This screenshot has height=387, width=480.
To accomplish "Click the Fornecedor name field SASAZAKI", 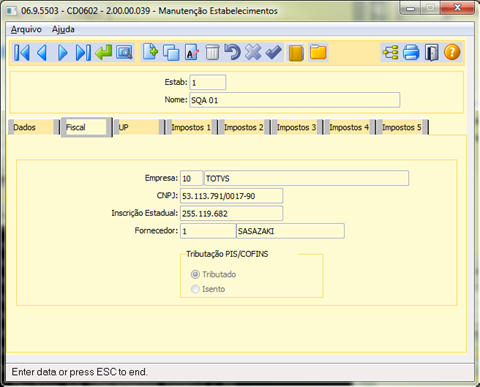I will click(290, 231).
